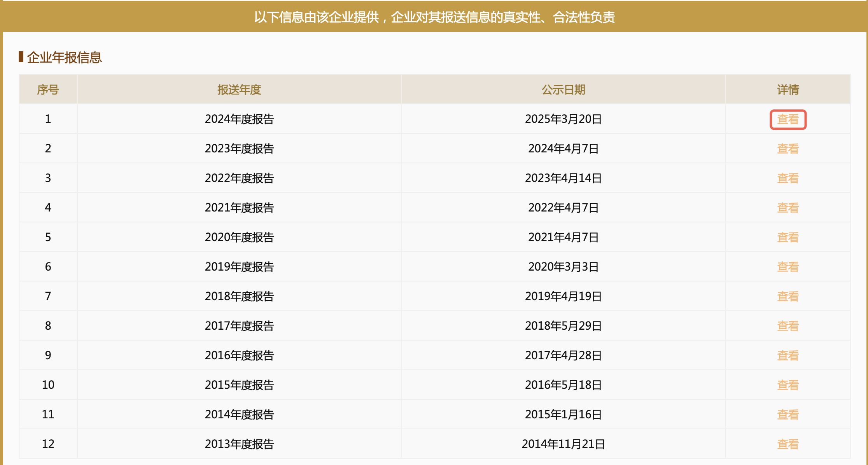
Task: Click the date 2017年4月28日
Action: 563,355
